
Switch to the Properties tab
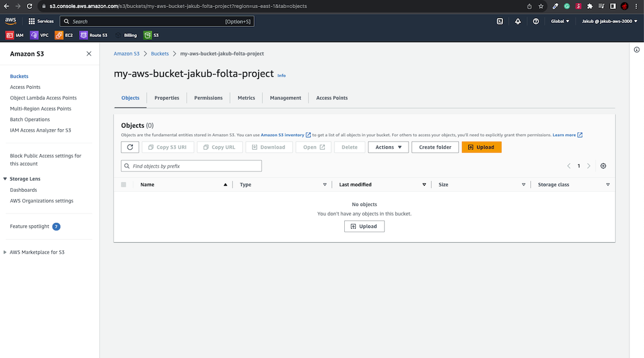pos(167,98)
